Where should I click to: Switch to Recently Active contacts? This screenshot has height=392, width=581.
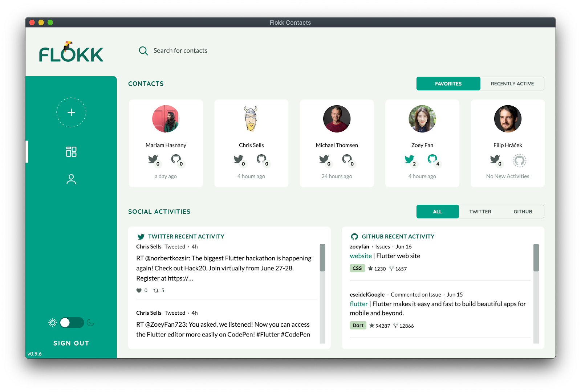click(x=512, y=83)
